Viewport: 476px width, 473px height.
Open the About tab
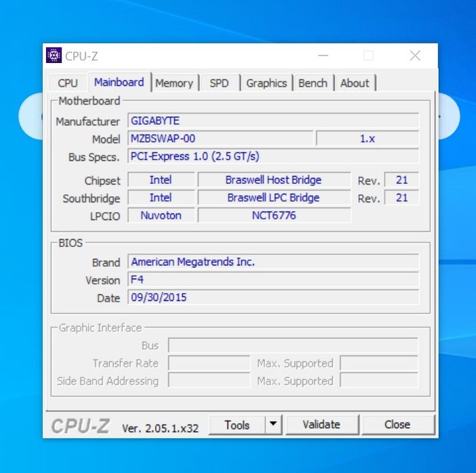[x=355, y=83]
